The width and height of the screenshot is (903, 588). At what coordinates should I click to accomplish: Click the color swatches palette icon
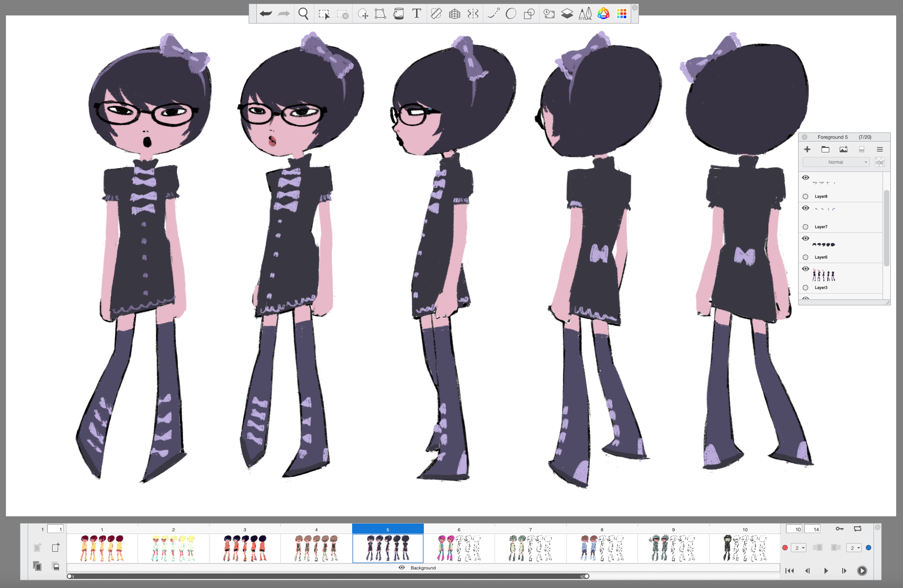[x=622, y=14]
